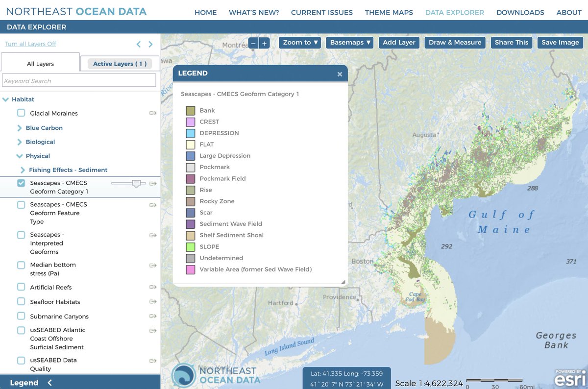Screen dimensions: 588x389
Task: Go to previous layer panel arrow
Action: (139, 44)
